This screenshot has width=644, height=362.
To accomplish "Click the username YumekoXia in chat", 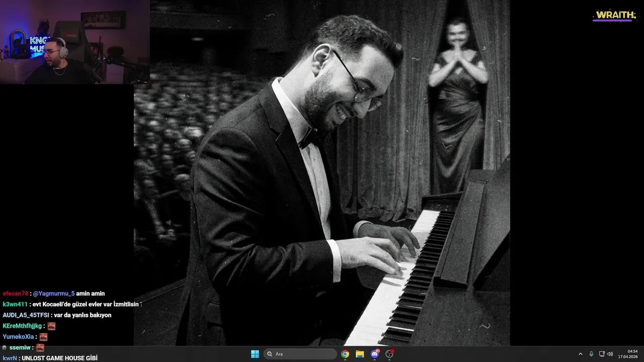I will 18,337.
